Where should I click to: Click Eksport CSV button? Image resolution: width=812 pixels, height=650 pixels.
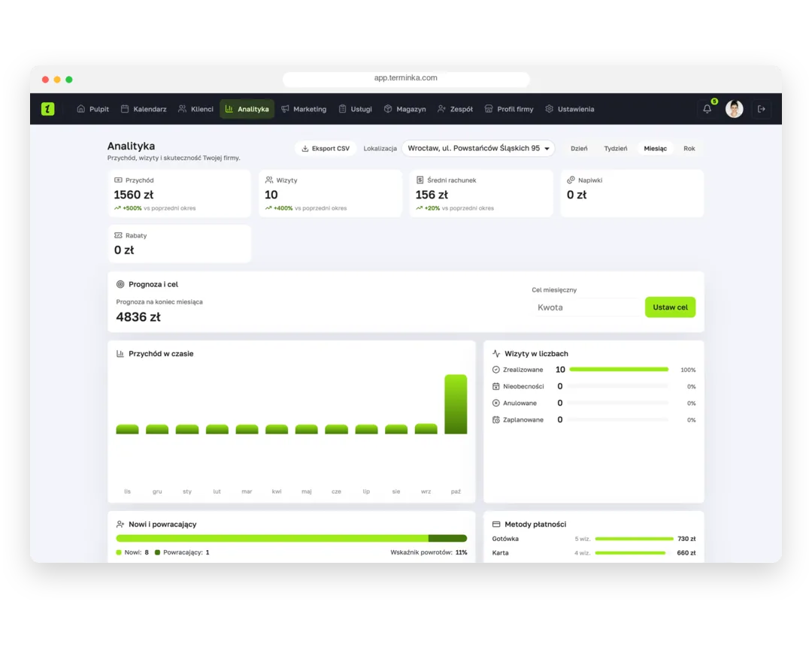(326, 149)
